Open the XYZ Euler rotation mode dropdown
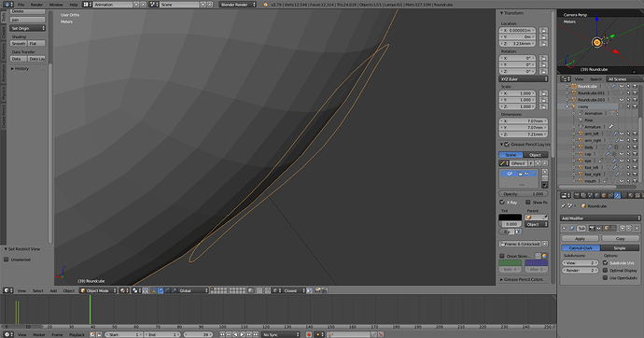Image resolution: width=644 pixels, height=338 pixels. click(524, 78)
